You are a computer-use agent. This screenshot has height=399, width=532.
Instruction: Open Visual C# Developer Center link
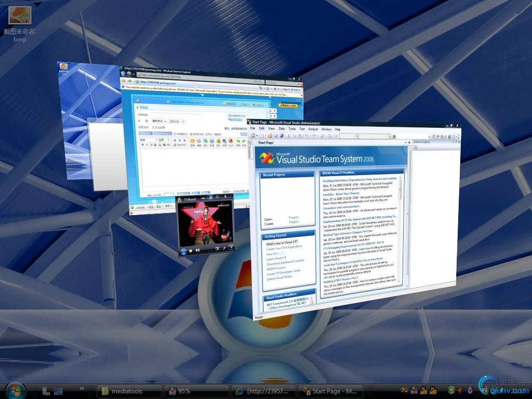[x=284, y=272]
